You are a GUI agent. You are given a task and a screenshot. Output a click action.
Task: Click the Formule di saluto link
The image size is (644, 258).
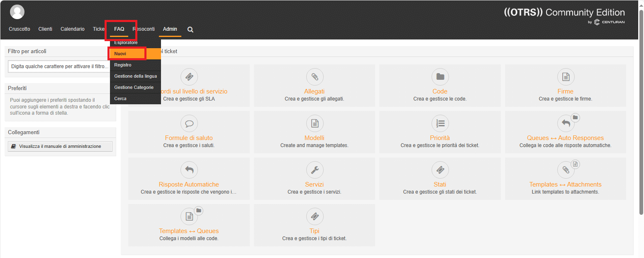click(189, 138)
